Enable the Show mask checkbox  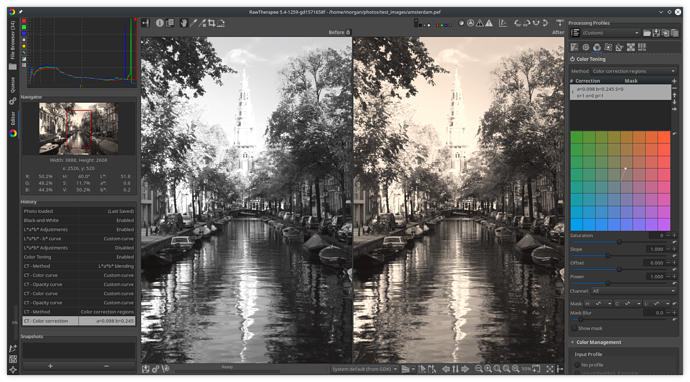pyautogui.click(x=574, y=328)
